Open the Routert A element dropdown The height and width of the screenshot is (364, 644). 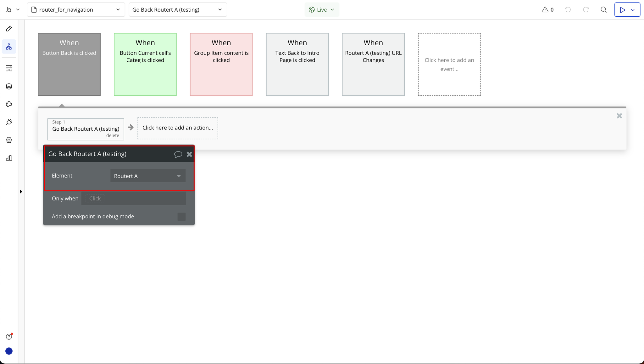click(148, 176)
